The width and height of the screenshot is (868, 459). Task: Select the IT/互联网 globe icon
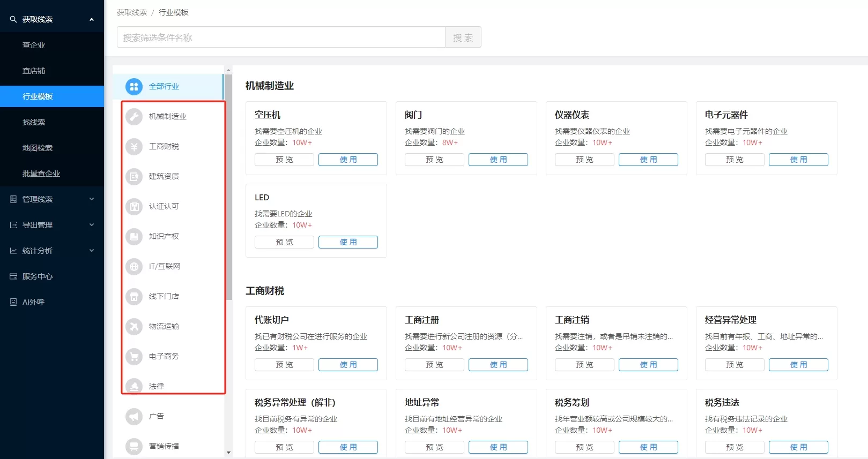(133, 266)
